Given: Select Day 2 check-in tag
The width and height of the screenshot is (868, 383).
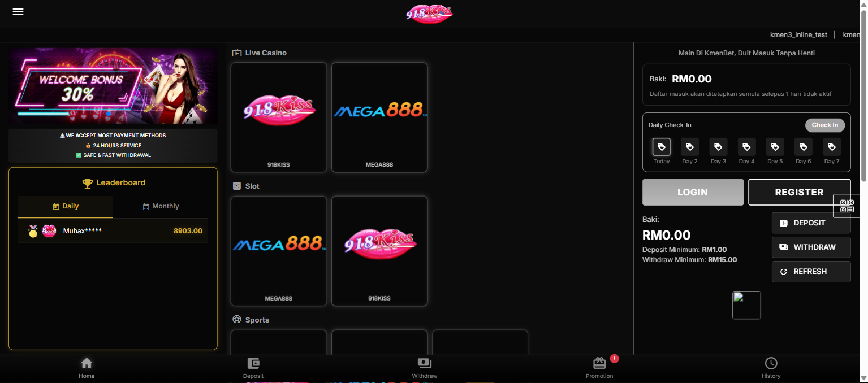Looking at the screenshot, I should 689,147.
